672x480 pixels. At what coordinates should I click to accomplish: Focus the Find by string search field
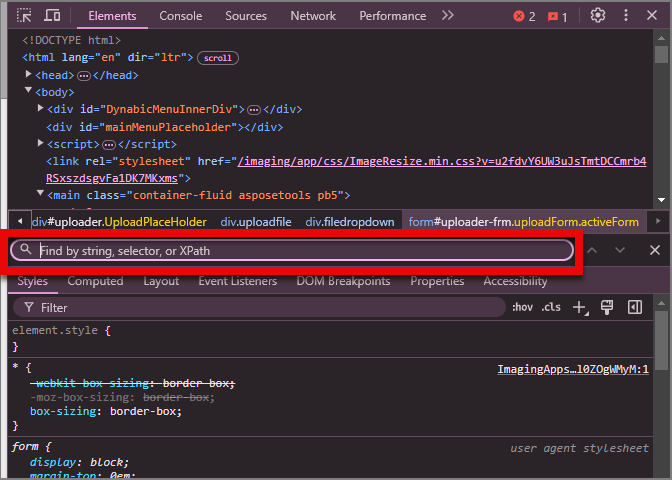(292, 251)
